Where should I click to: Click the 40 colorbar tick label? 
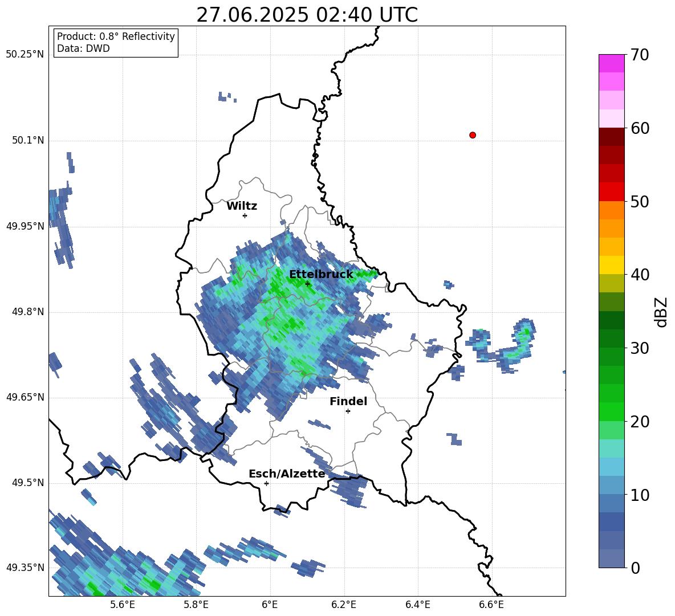(x=640, y=275)
